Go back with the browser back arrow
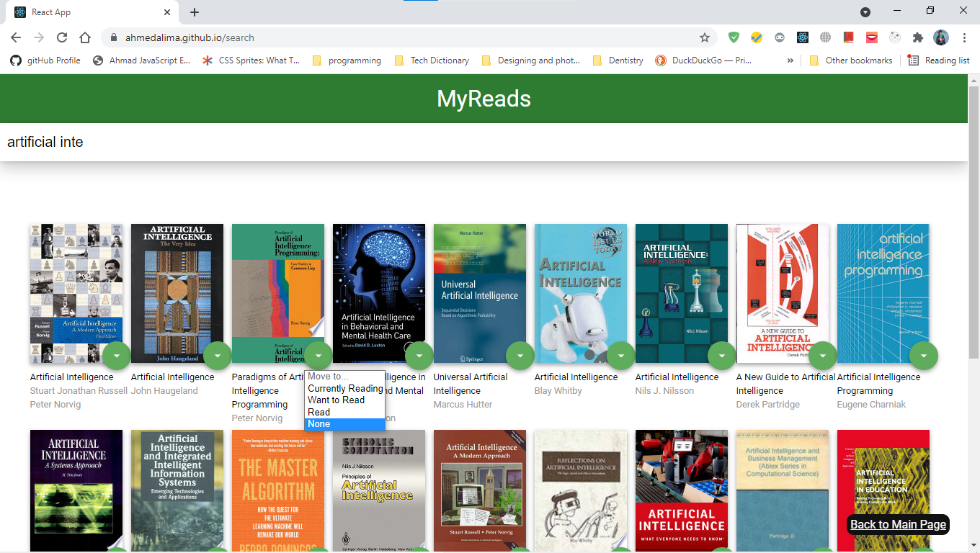 click(16, 37)
